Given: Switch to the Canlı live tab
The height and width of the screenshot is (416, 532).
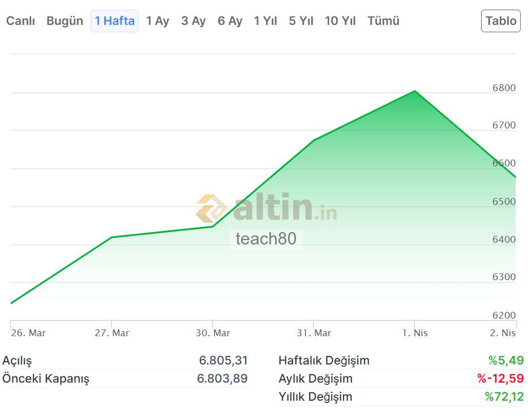Looking at the screenshot, I should (x=20, y=21).
